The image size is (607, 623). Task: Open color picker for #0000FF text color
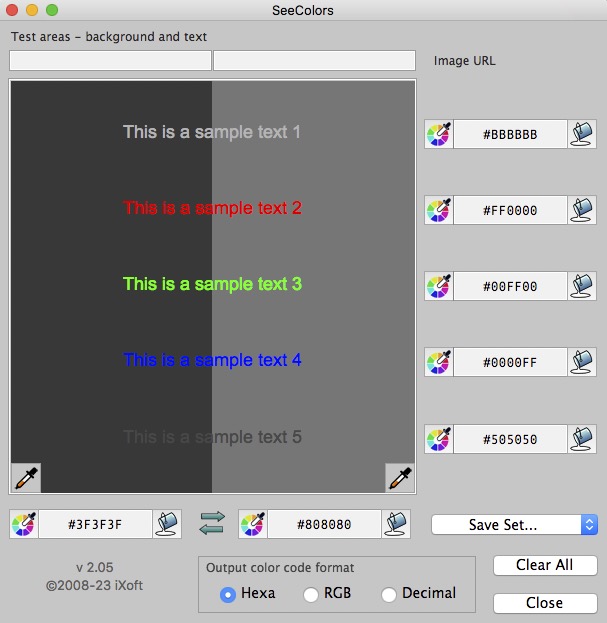(439, 362)
